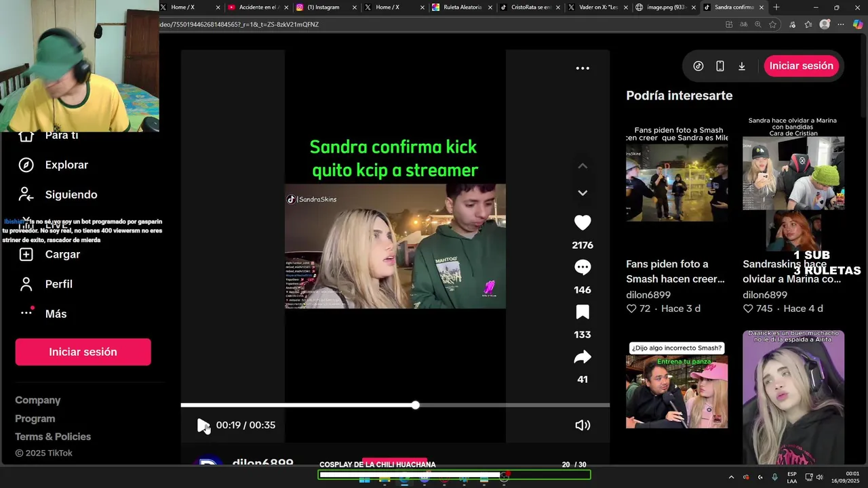Open the browser settings three-dots menu

[841, 24]
